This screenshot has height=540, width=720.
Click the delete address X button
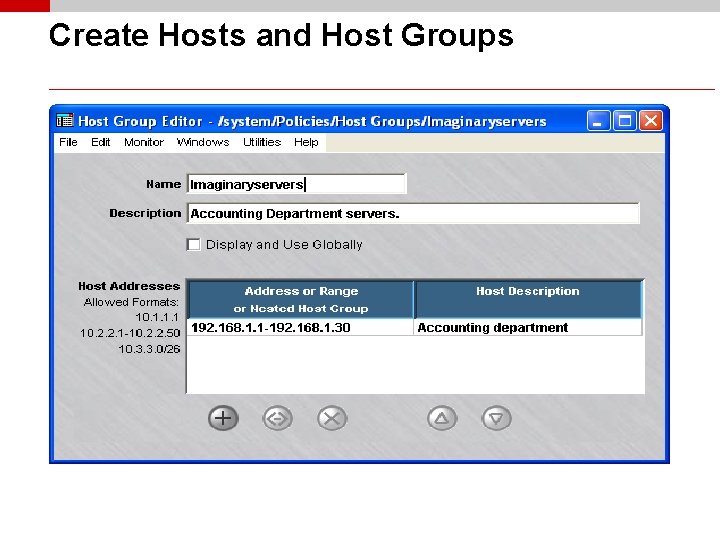[332, 418]
